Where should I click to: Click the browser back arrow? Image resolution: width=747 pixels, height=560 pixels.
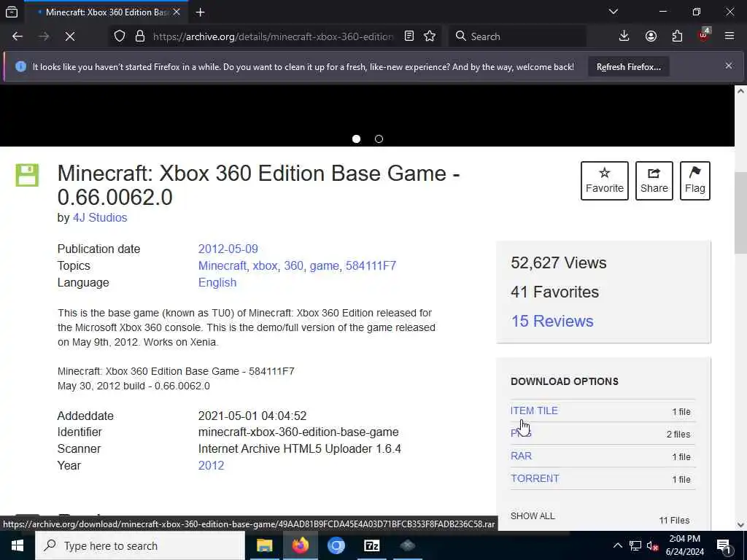point(18,36)
